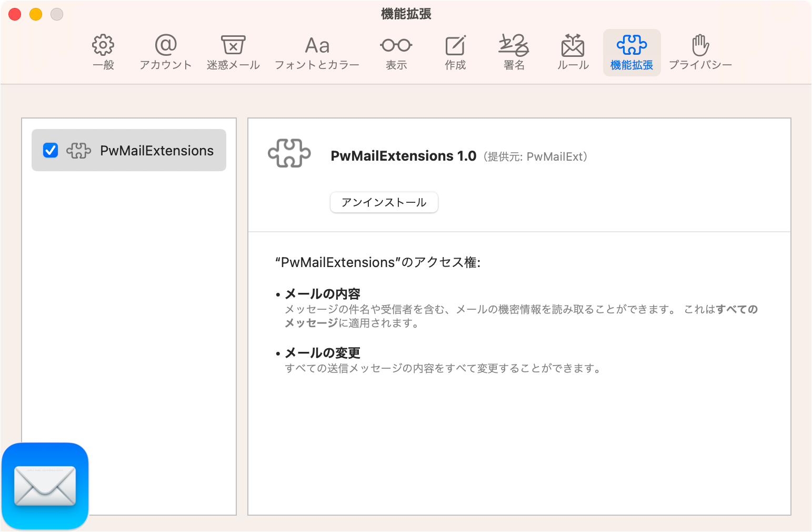Switch to the プライバシー tab
The height and width of the screenshot is (532, 812).
[x=700, y=51]
